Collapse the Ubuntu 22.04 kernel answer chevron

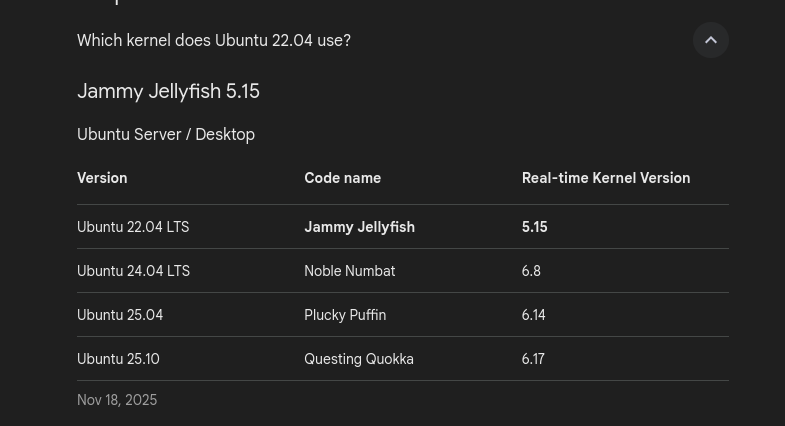tap(711, 40)
